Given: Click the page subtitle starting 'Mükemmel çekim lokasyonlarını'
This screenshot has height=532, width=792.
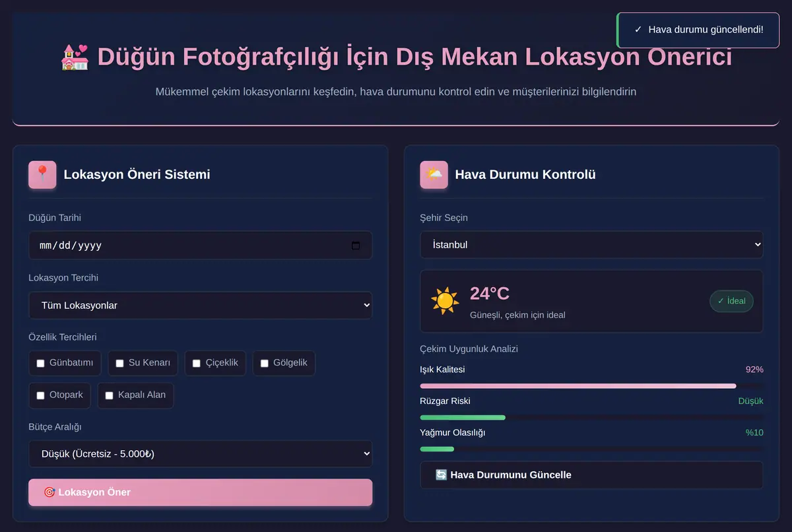Looking at the screenshot, I should click(396, 92).
